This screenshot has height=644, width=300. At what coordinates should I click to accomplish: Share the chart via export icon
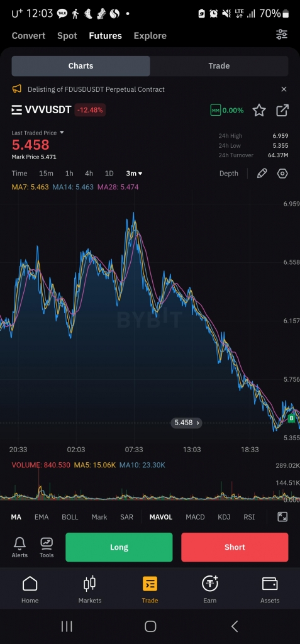tap(282, 110)
